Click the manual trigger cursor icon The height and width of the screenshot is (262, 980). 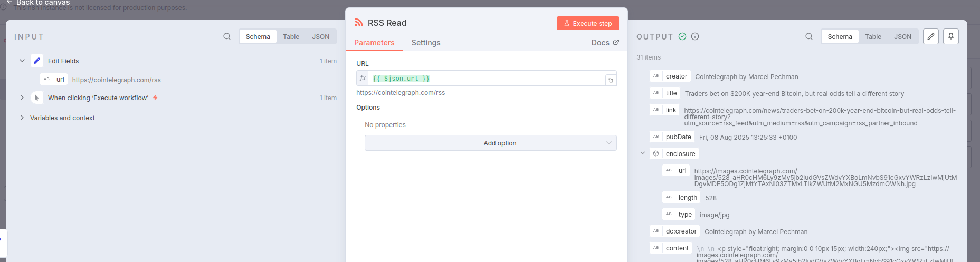click(x=37, y=98)
